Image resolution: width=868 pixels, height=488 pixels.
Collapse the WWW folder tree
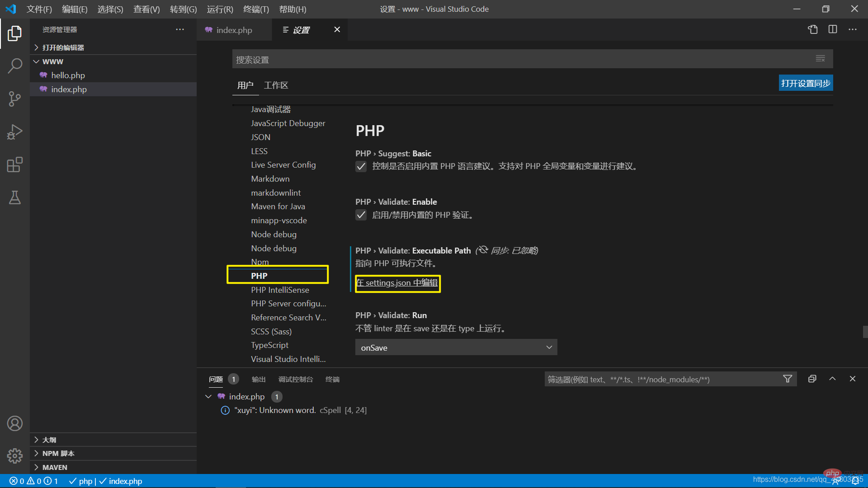52,61
